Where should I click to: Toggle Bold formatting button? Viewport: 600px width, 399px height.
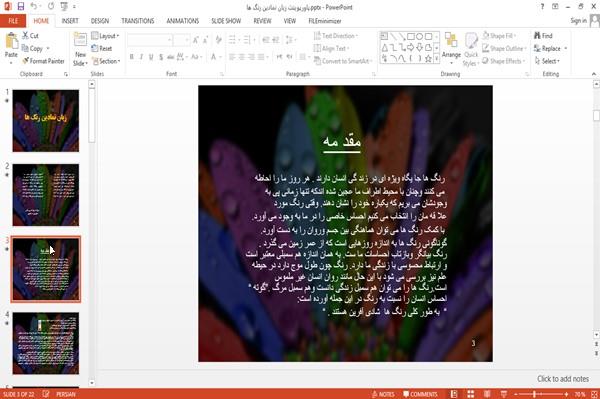[132, 57]
